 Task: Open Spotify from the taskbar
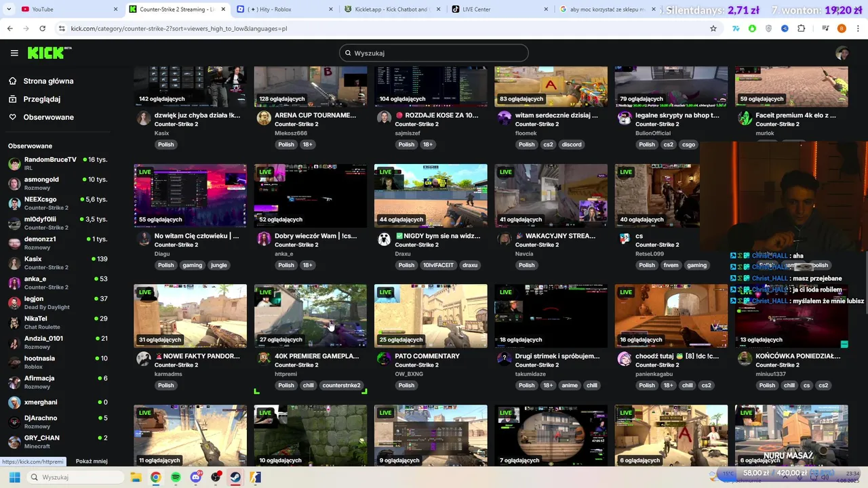(176, 477)
